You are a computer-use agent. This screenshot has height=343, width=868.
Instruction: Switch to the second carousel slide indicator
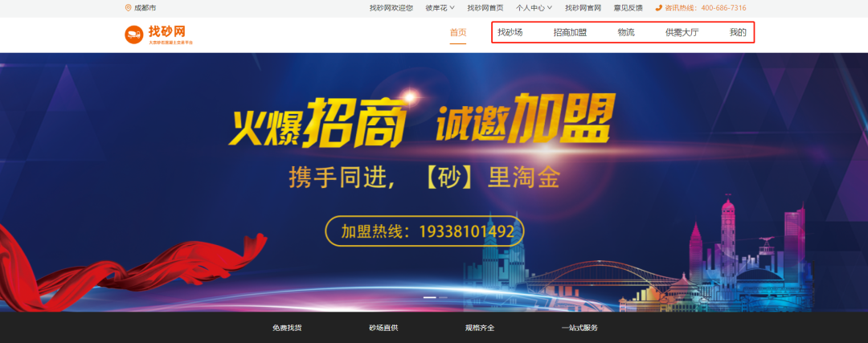pos(443,298)
